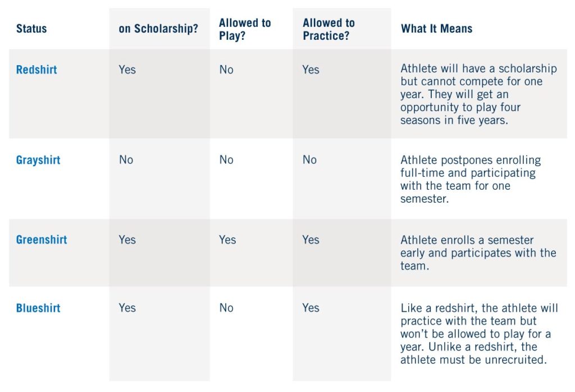This screenshot has width=575, height=392.
Task: Click Redshirt's allowed to play 'No' cell
Action: (226, 70)
